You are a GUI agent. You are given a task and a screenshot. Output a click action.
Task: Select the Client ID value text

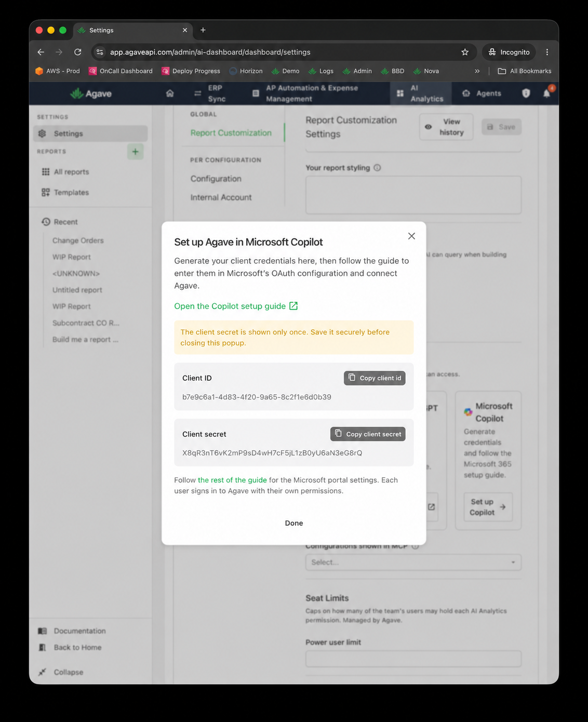[x=257, y=397]
